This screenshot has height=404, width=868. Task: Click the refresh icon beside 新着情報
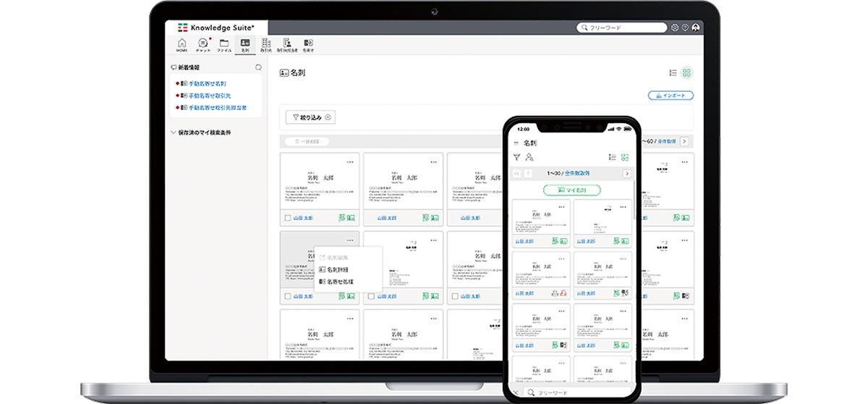pyautogui.click(x=259, y=67)
